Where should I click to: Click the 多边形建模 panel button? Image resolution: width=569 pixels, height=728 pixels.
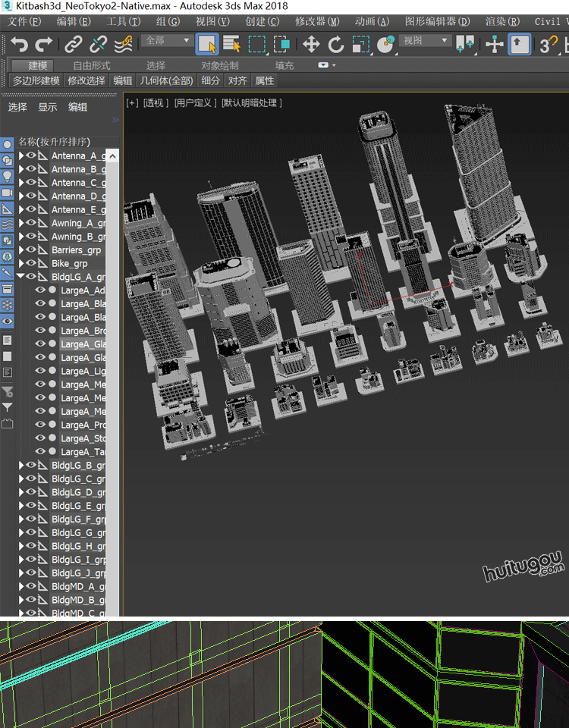[x=36, y=80]
